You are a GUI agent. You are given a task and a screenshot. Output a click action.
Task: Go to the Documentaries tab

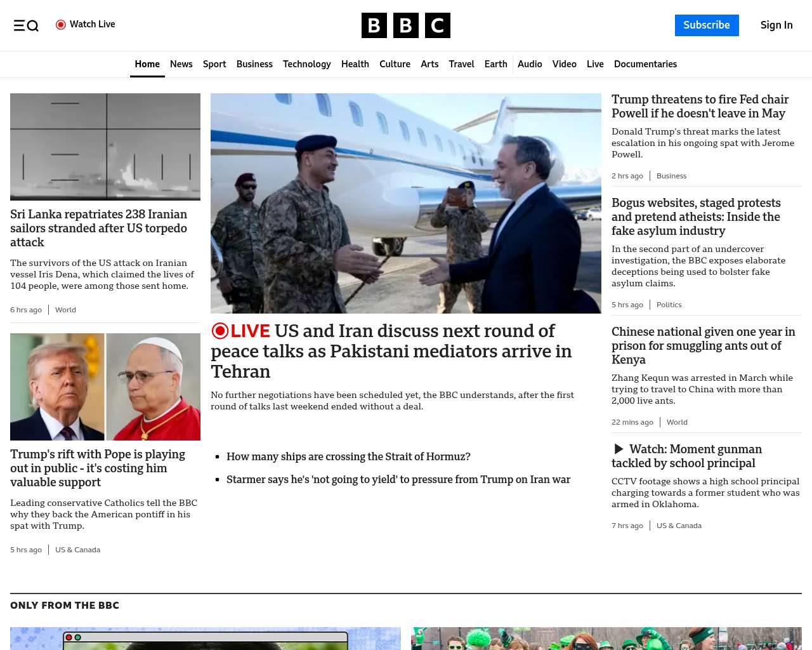pyautogui.click(x=645, y=64)
